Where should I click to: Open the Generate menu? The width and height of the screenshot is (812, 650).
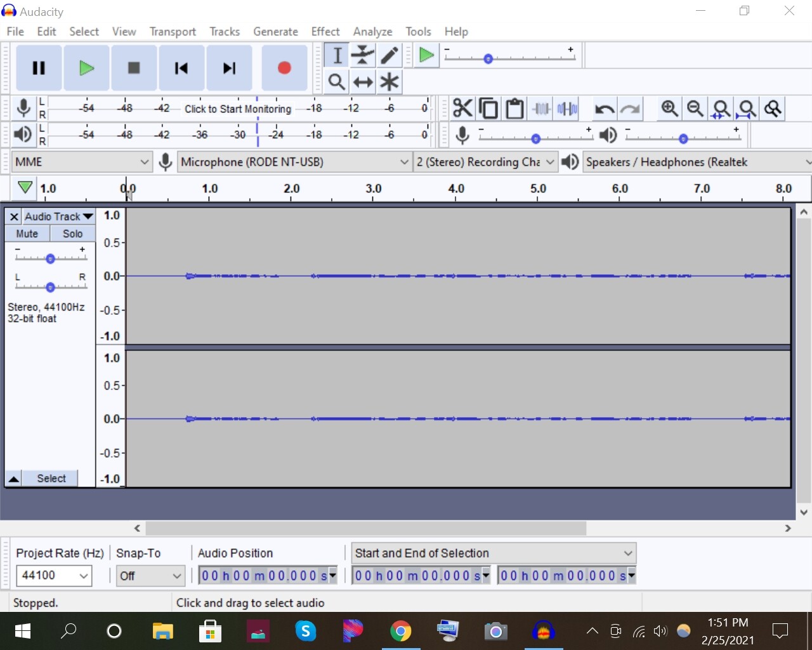275,31
